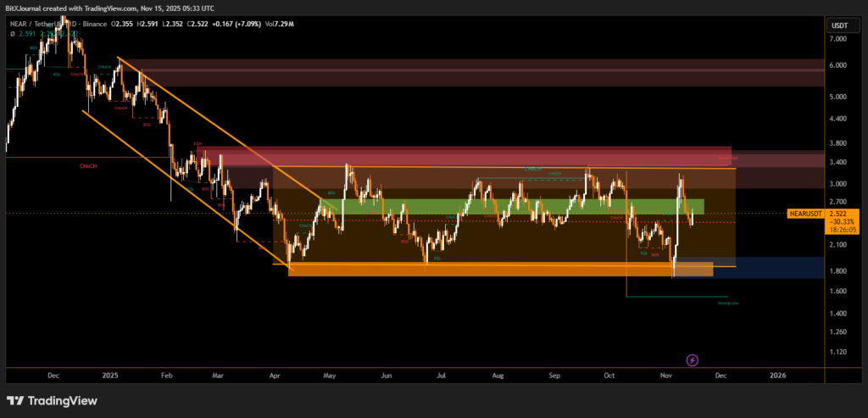Click the Weak High label in the red zone
This screenshot has width=868, height=418.
(x=726, y=159)
